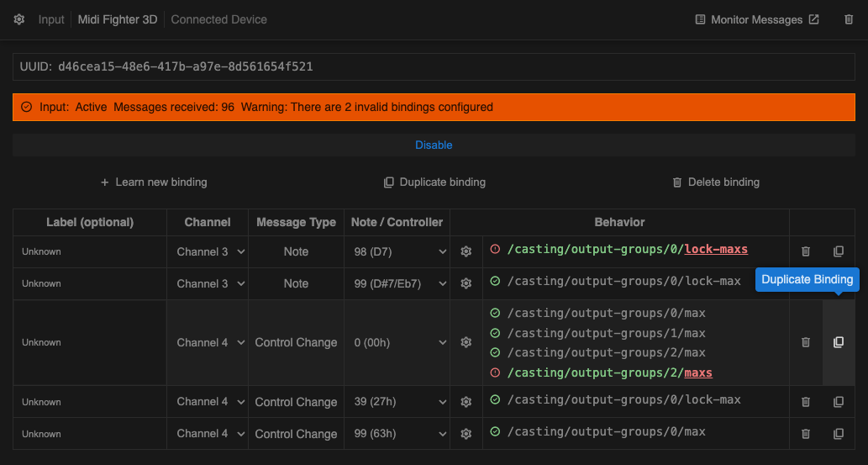Click the red error icon beside output-groups/2/maxs
The height and width of the screenshot is (465, 868).
pyautogui.click(x=495, y=373)
